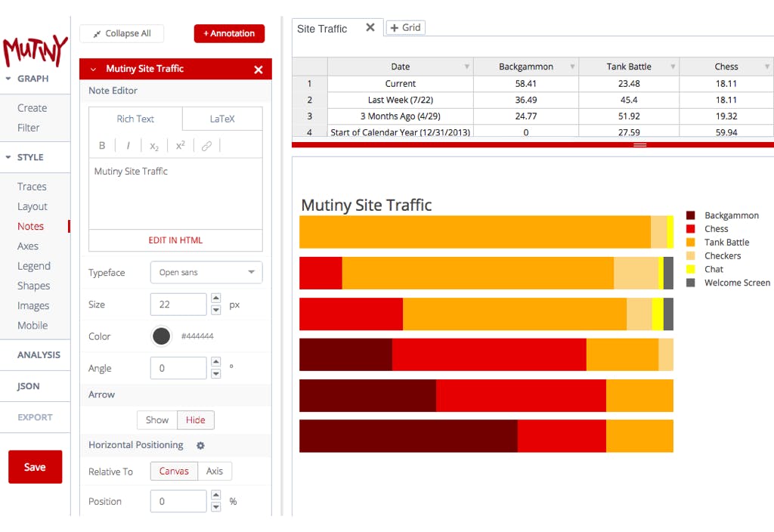Increase the note font size
The height and width of the screenshot is (532, 774).
tap(215, 298)
